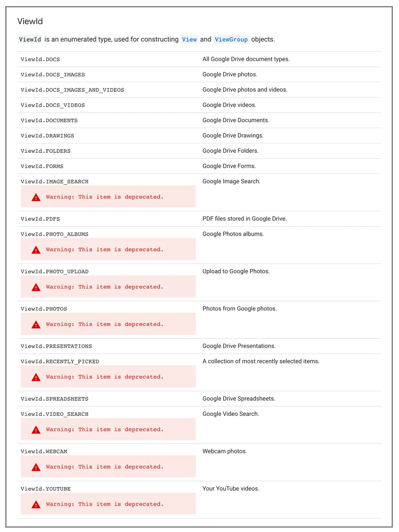Select ViewId.DOCS entry
Viewport: 399px width, 532px height.
pyautogui.click(x=40, y=59)
